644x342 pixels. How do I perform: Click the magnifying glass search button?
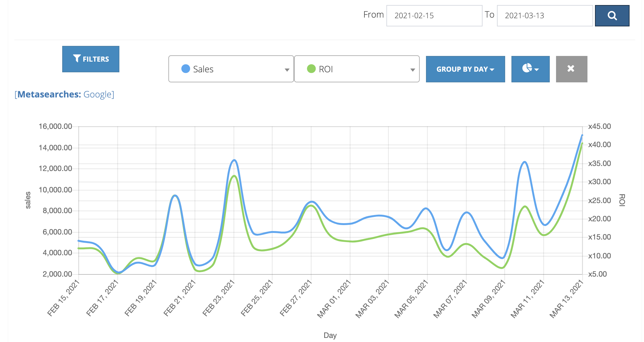[x=612, y=16]
